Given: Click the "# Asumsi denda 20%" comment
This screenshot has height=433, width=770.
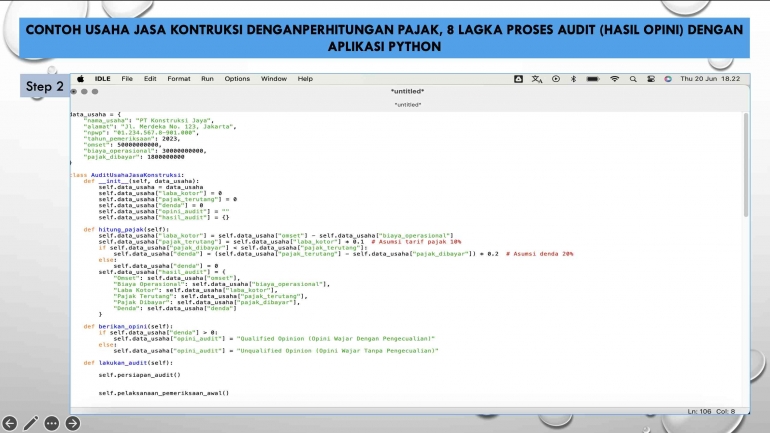Looking at the screenshot, I should (x=539, y=254).
